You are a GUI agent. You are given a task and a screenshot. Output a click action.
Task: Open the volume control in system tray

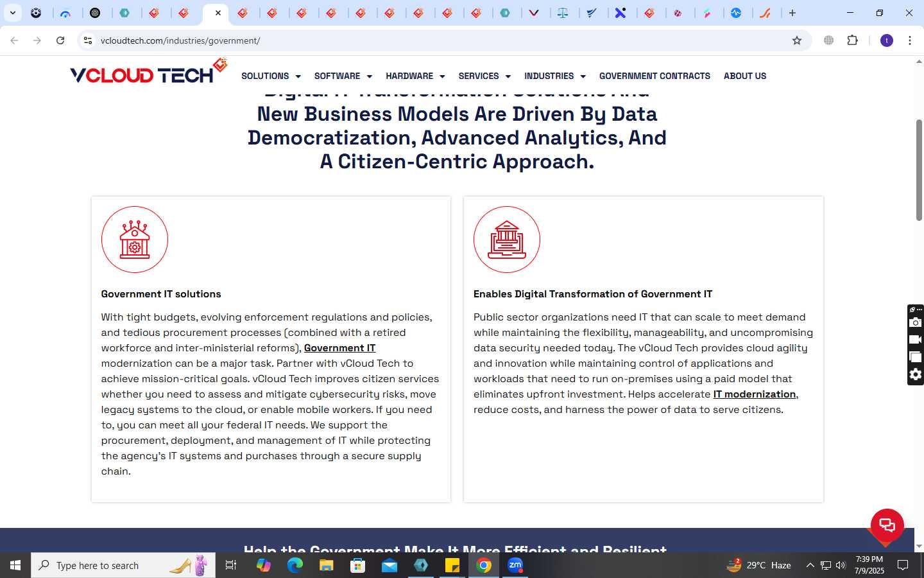841,565
